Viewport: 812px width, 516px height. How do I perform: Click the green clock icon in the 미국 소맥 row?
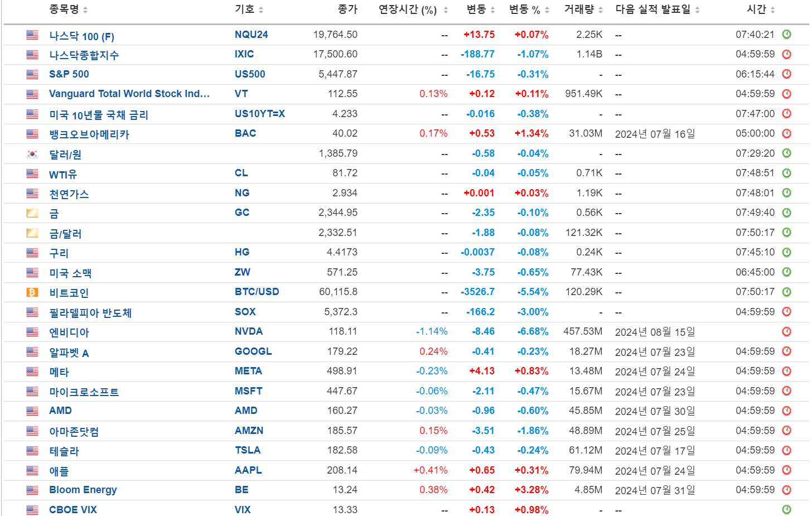pyautogui.click(x=786, y=272)
